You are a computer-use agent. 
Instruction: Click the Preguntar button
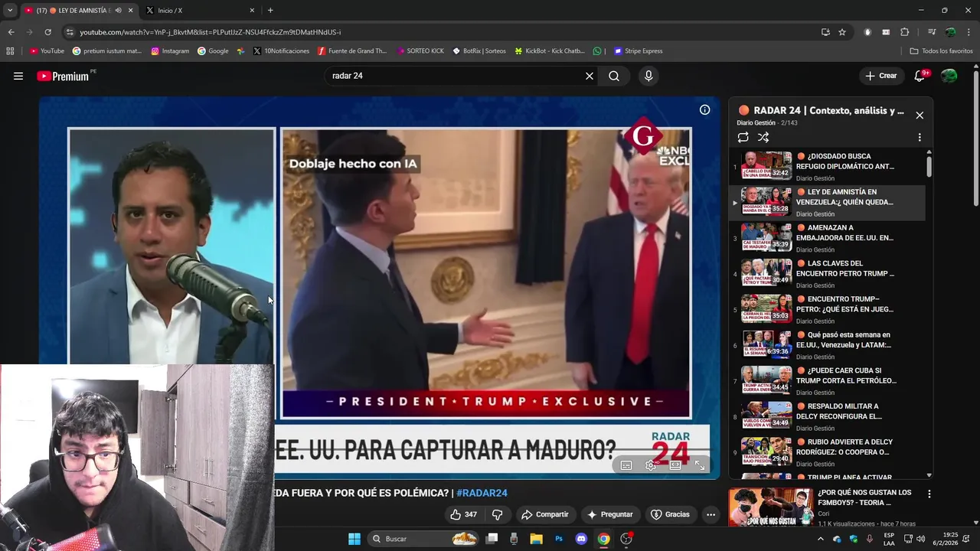tap(609, 514)
